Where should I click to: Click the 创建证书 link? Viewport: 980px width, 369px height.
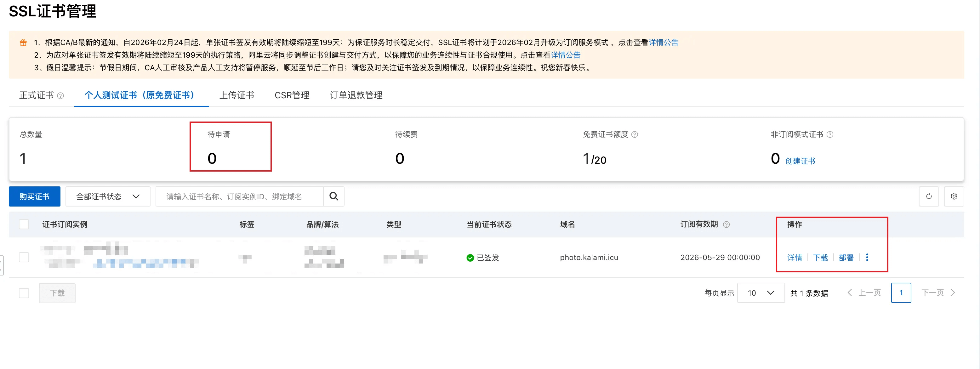(800, 161)
